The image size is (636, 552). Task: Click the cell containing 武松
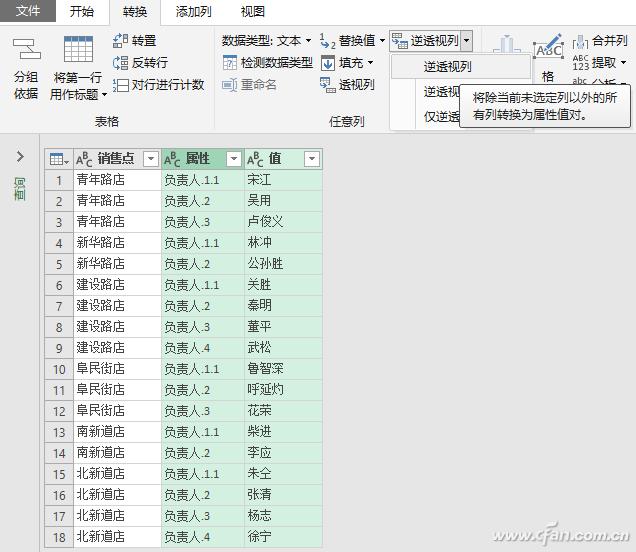pyautogui.click(x=284, y=348)
